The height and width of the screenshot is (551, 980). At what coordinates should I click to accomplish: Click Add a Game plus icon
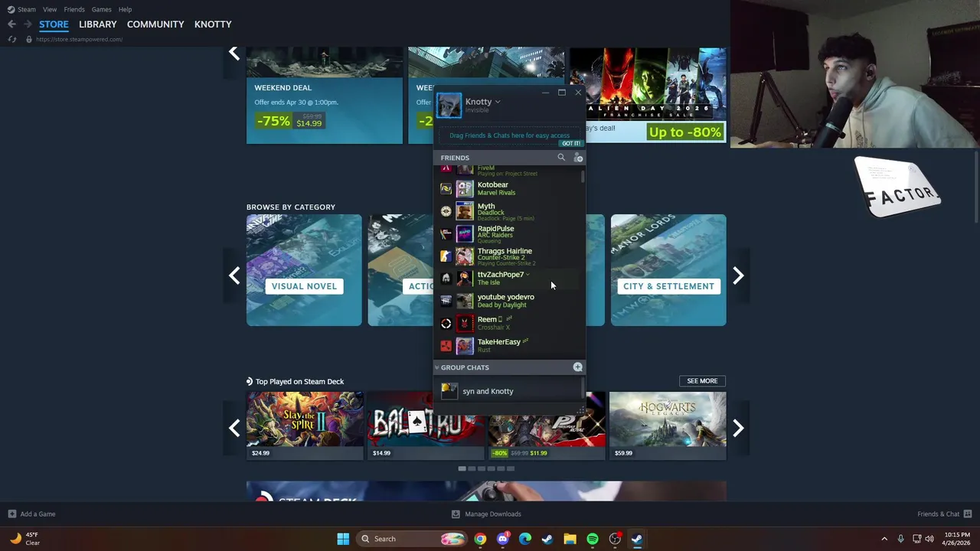[x=11, y=514]
